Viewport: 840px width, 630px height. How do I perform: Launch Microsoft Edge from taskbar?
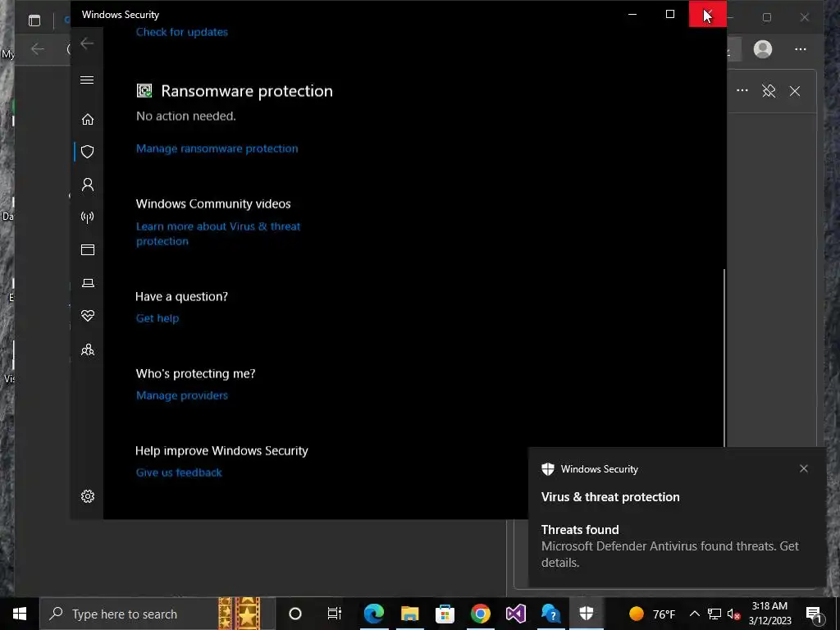374,614
